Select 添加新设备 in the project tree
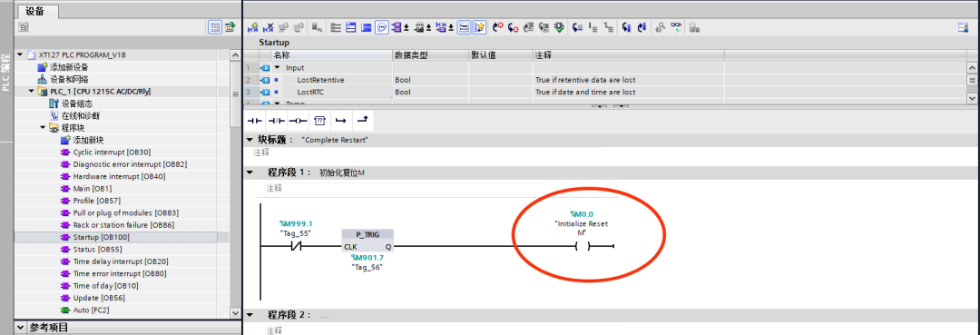Viewport: 980px width, 335px height. tap(69, 67)
